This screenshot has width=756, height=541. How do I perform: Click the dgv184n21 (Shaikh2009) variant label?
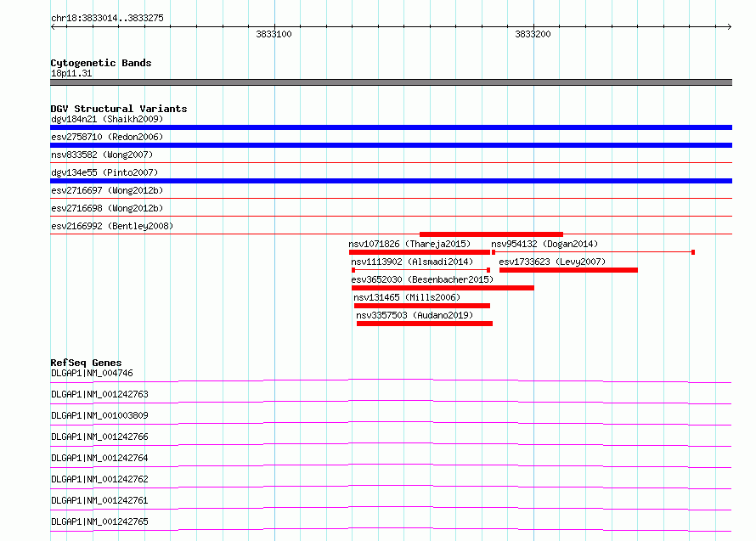point(107,119)
